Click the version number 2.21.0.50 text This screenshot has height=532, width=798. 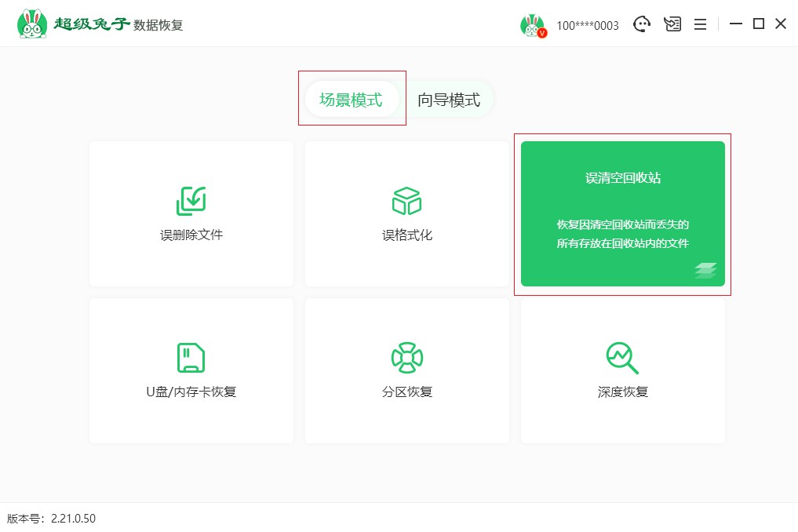pyautogui.click(x=73, y=519)
